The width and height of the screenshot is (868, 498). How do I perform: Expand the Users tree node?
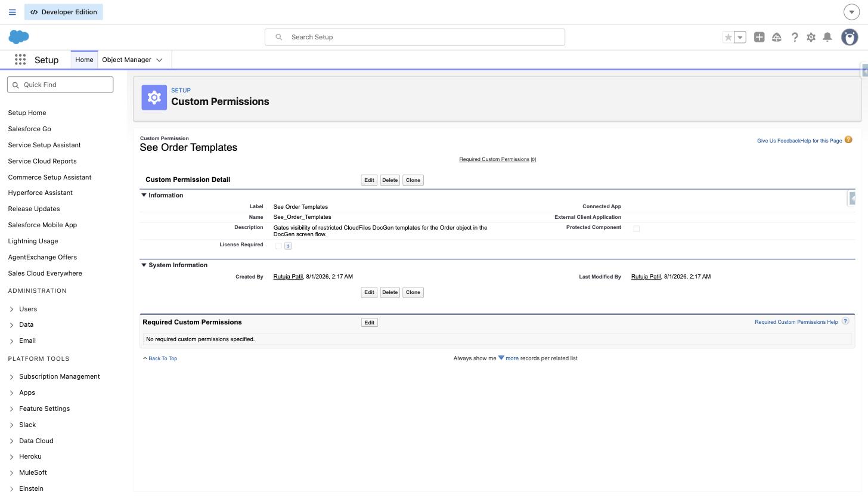pyautogui.click(x=11, y=309)
